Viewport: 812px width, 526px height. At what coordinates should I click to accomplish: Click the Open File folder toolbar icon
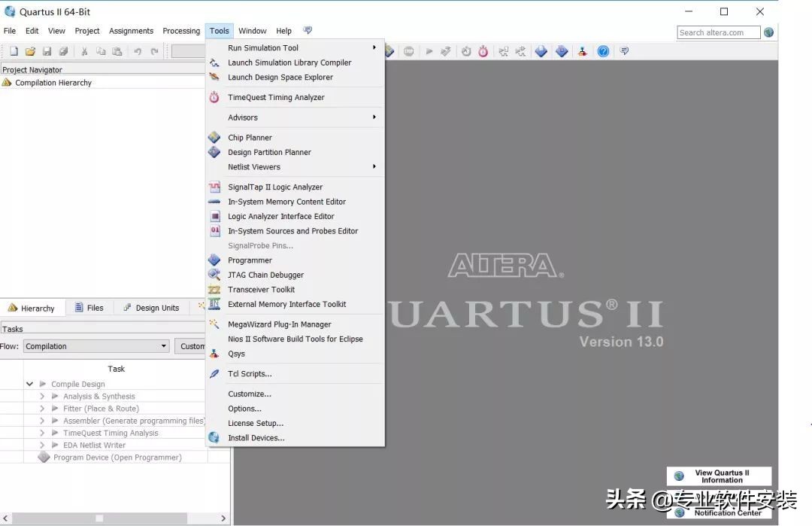click(x=31, y=51)
